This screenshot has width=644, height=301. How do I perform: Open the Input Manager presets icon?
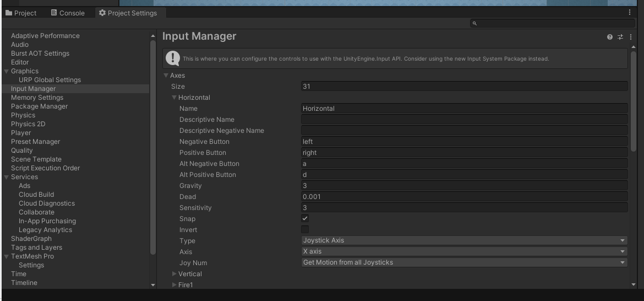620,37
